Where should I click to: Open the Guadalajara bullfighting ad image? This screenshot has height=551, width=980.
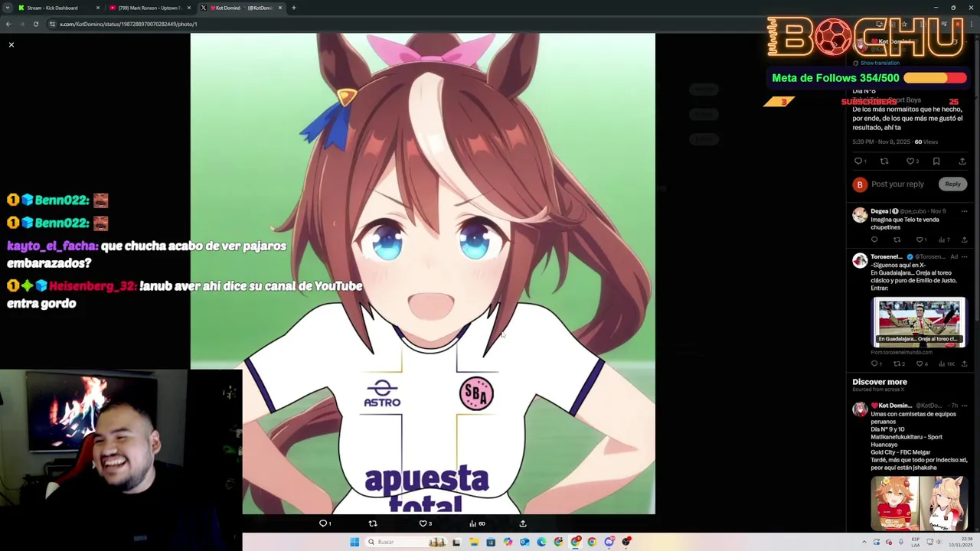[x=919, y=322]
